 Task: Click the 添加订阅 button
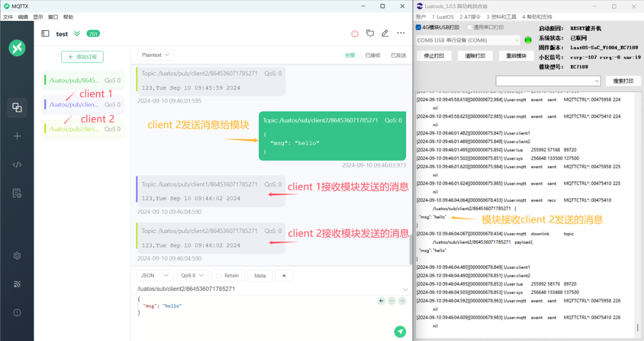tap(82, 57)
